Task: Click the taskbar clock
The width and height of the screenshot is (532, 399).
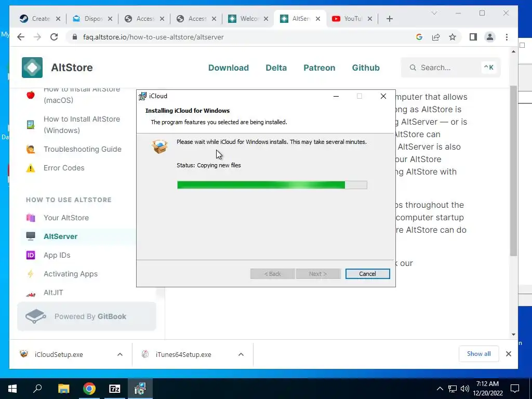Action: pos(487,389)
